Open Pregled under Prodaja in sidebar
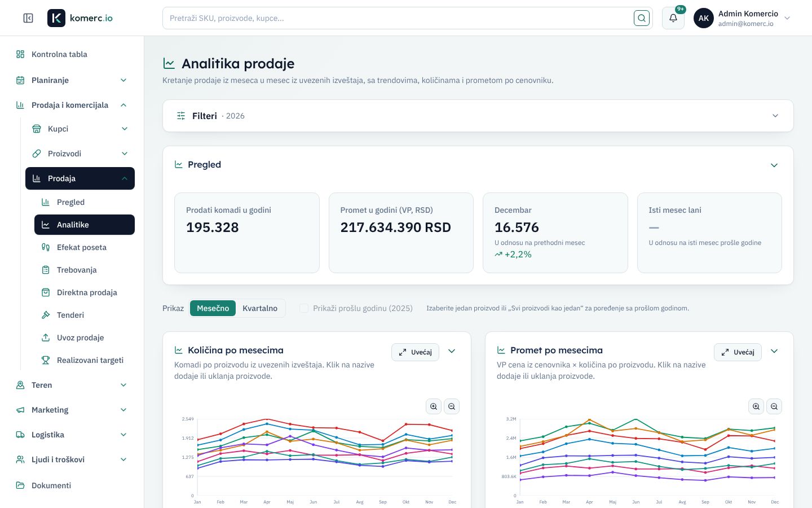Screen dimensions: 812x508 [x=85, y=202]
